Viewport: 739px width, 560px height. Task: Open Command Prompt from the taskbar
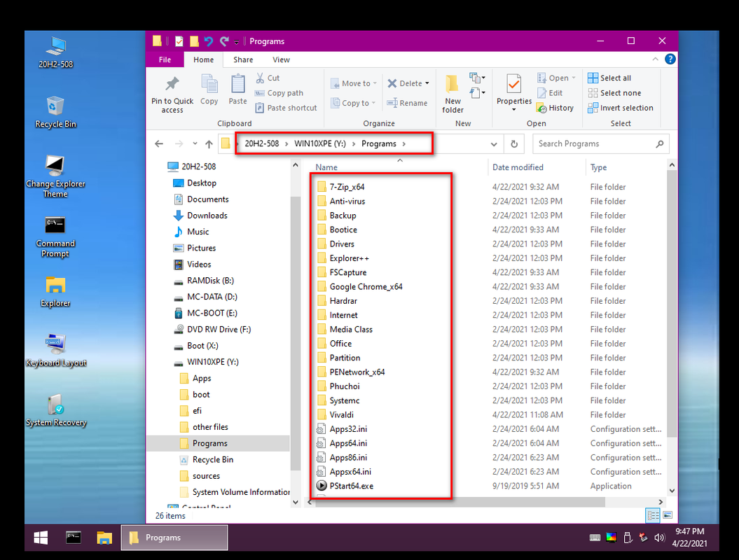click(73, 538)
